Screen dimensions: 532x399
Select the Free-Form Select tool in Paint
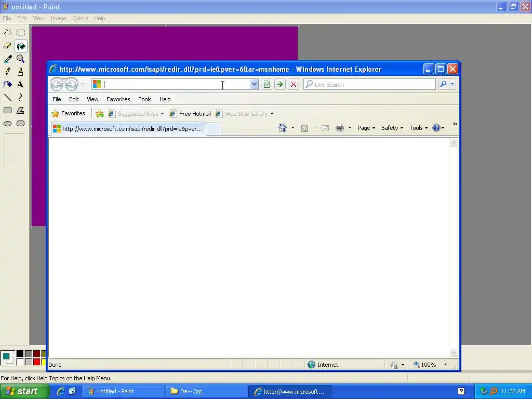click(8, 33)
